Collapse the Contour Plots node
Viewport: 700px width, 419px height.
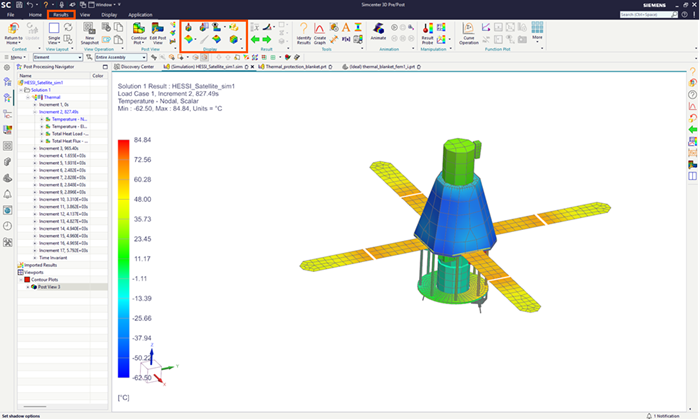click(21, 280)
